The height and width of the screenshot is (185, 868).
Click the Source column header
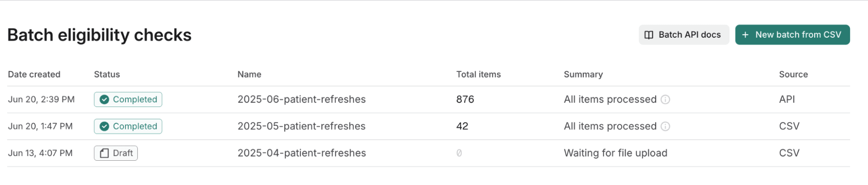[793, 75]
